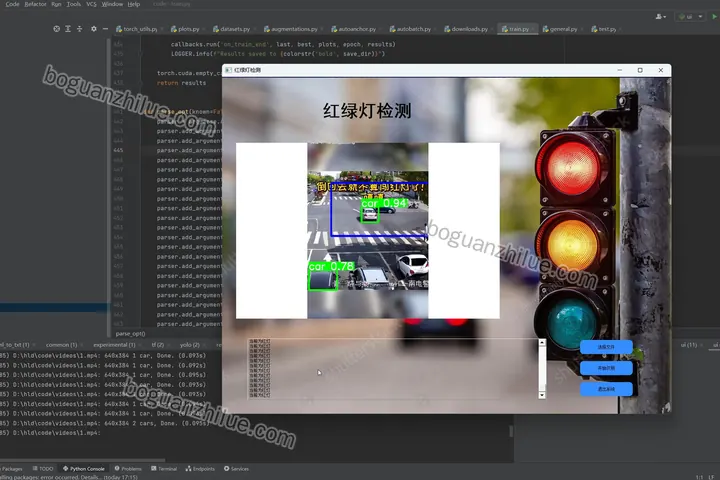Open the Python Console tool window
The width and height of the screenshot is (720, 480).
84,469
